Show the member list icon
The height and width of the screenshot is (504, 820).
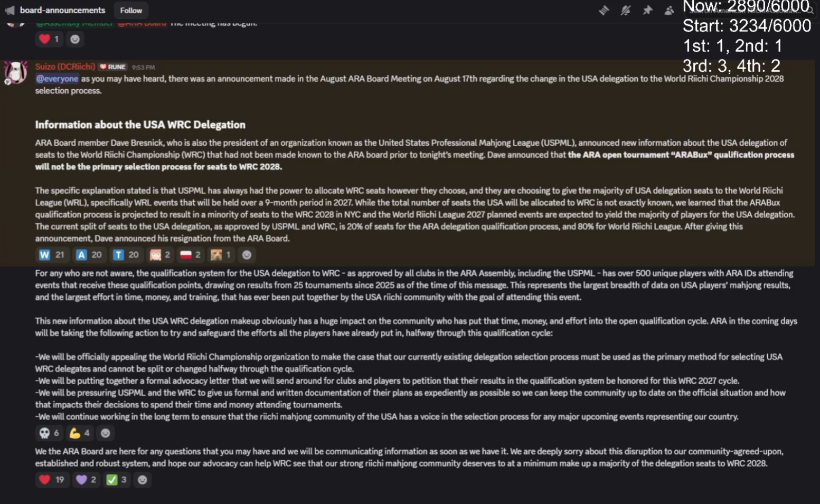coord(669,11)
